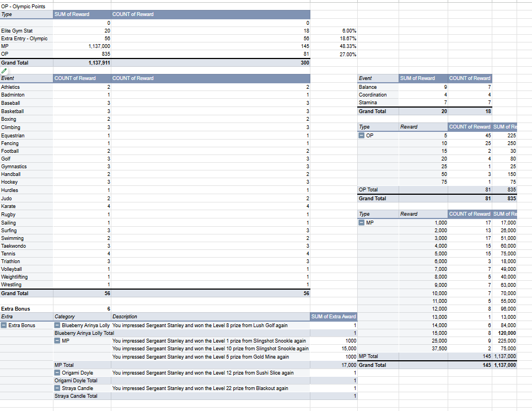532x411 pixels.
Task: Collapse the MP category under Extra Bonus
Action: [57, 340]
